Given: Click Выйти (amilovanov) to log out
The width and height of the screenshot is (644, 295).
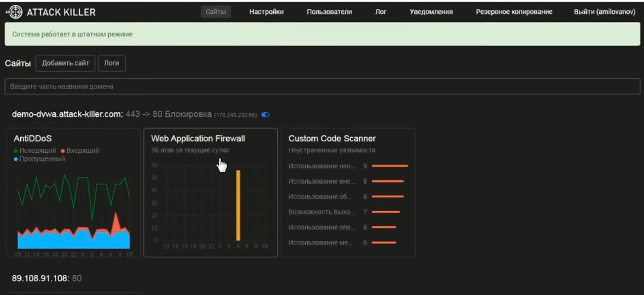Looking at the screenshot, I should 604,12.
